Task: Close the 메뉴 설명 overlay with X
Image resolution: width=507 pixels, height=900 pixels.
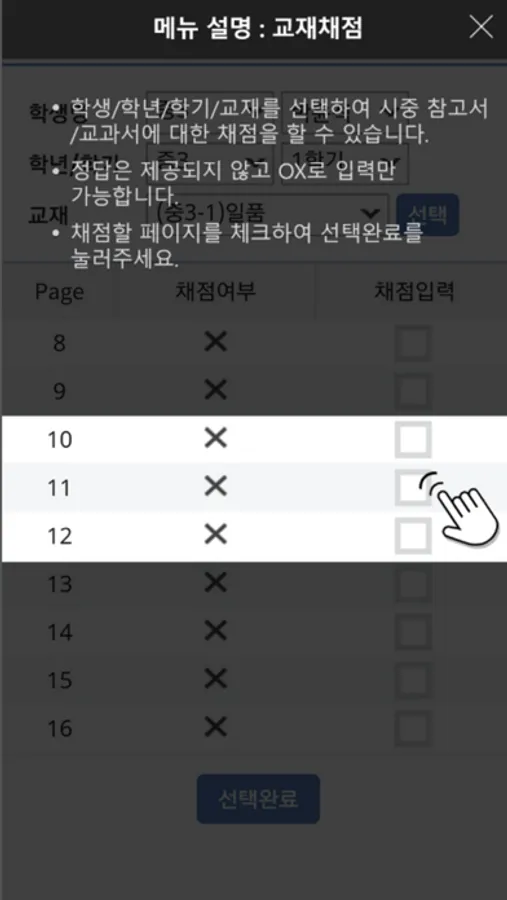Action: (x=481, y=27)
